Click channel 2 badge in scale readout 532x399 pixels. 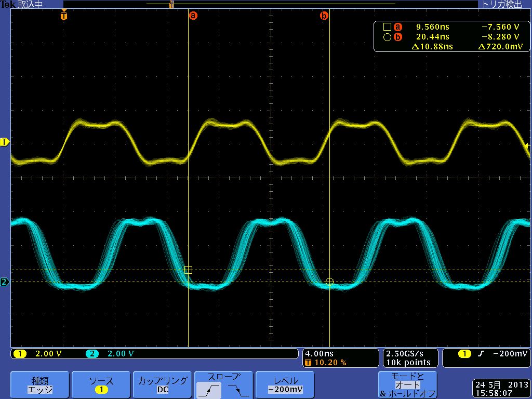click(92, 354)
